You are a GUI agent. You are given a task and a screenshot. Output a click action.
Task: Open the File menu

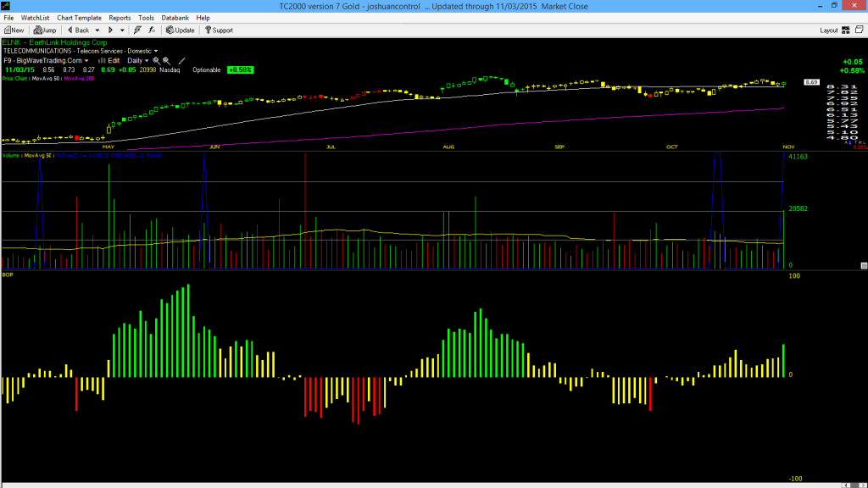[8, 18]
